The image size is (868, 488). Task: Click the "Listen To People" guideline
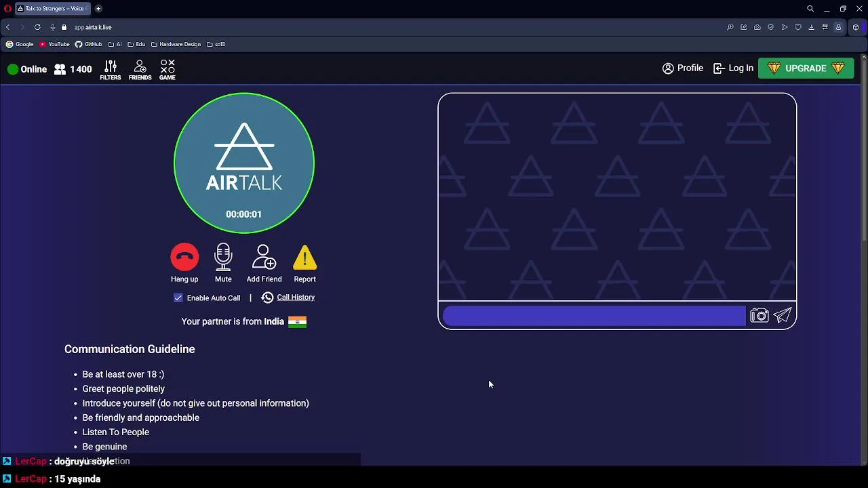pyautogui.click(x=116, y=432)
